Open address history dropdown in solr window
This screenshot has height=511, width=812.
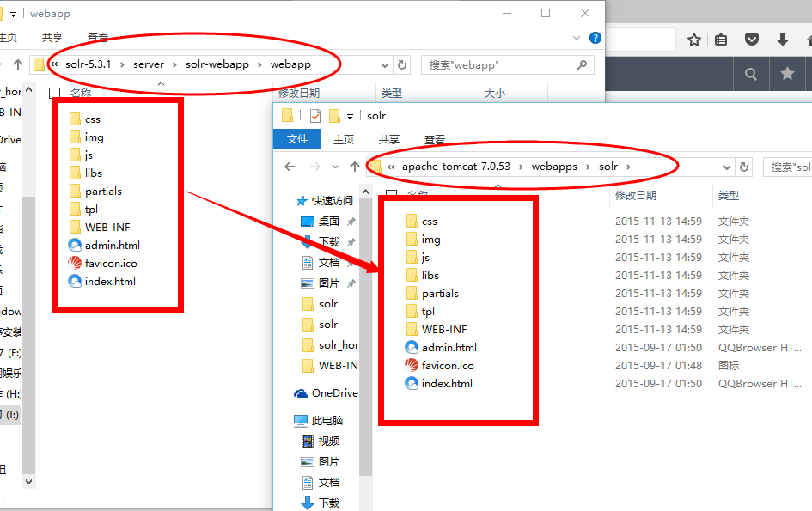(x=727, y=167)
